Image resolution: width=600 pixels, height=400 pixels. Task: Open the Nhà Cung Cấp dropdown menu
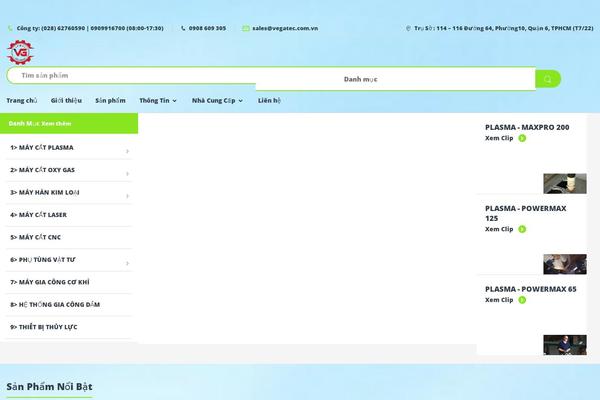(x=217, y=101)
